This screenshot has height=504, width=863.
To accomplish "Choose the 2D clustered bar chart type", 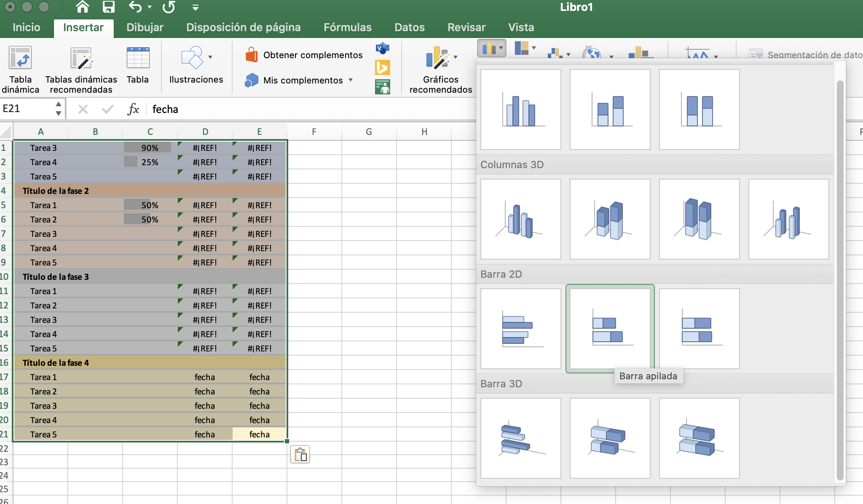I will coord(520,328).
